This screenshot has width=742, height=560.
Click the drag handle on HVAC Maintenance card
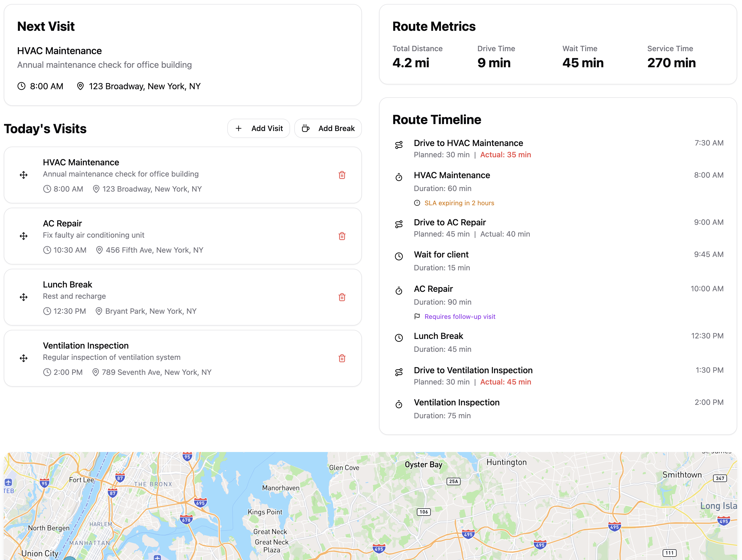[x=24, y=175]
